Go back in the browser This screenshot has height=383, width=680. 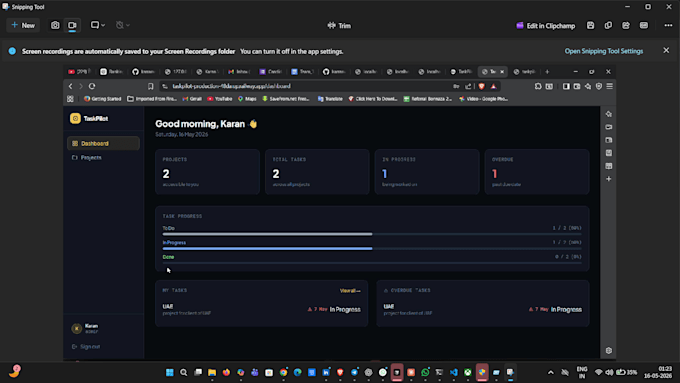click(x=71, y=86)
